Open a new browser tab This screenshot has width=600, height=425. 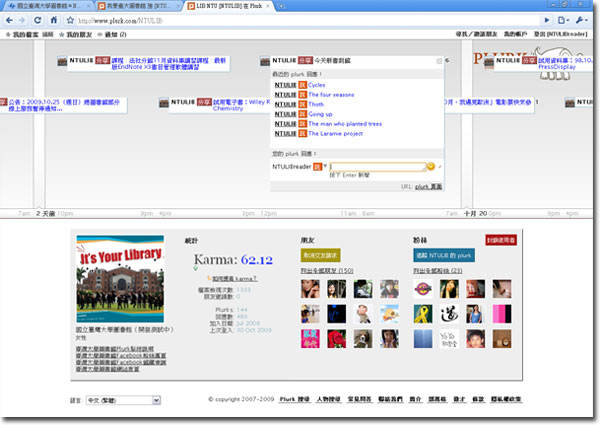[282, 6]
